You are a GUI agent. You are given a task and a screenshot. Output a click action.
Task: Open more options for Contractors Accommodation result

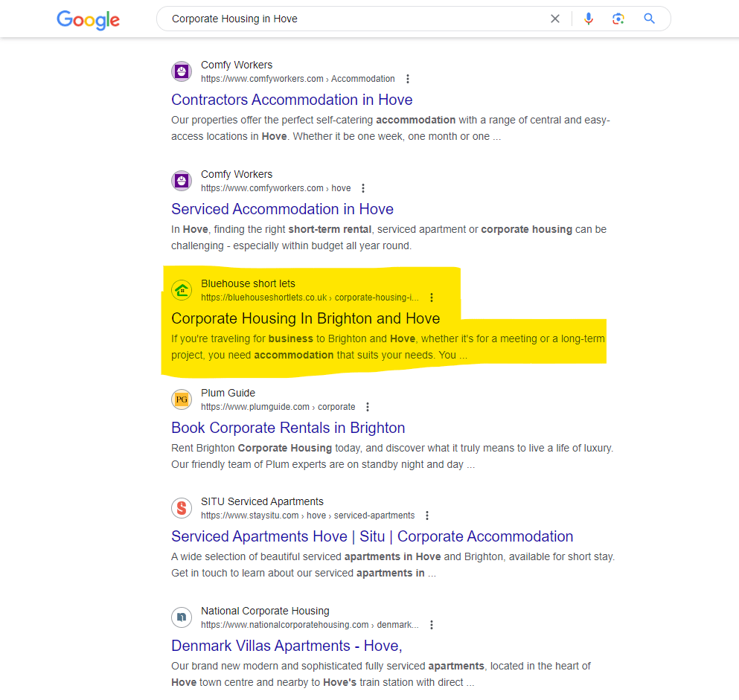tap(408, 79)
